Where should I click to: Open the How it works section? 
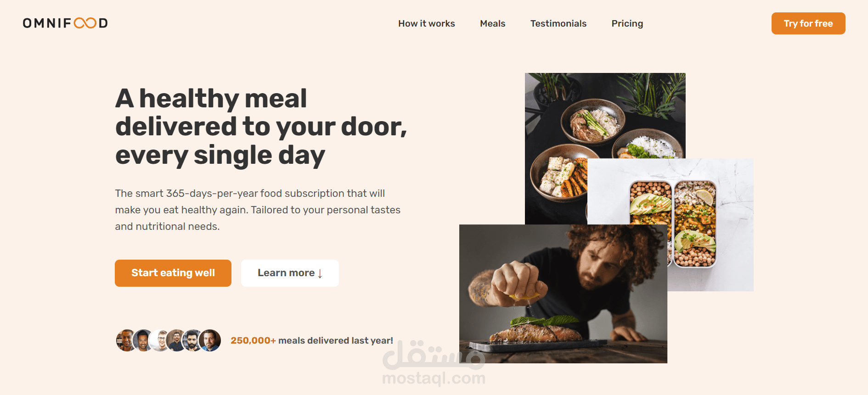(426, 23)
